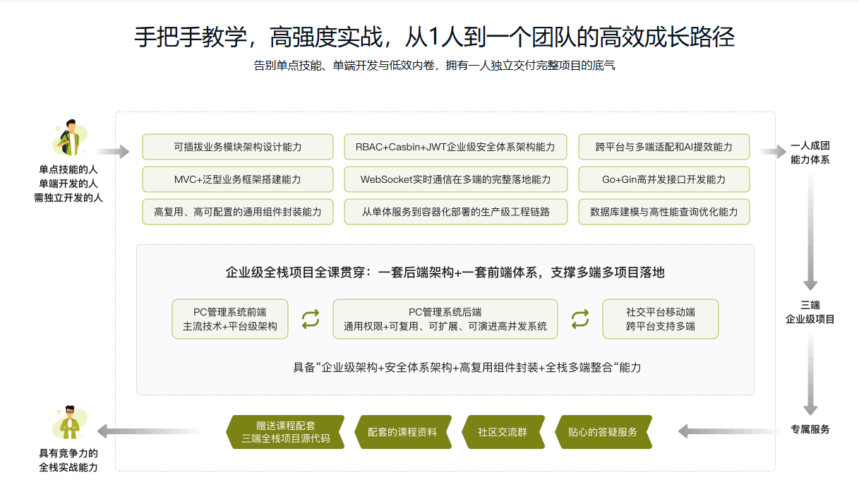Click the 社区交流群 green tag
859x504 pixels.
click(503, 432)
